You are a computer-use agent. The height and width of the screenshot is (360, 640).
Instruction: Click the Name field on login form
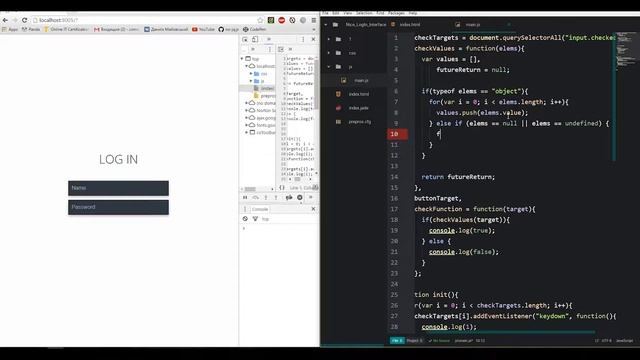point(118,188)
